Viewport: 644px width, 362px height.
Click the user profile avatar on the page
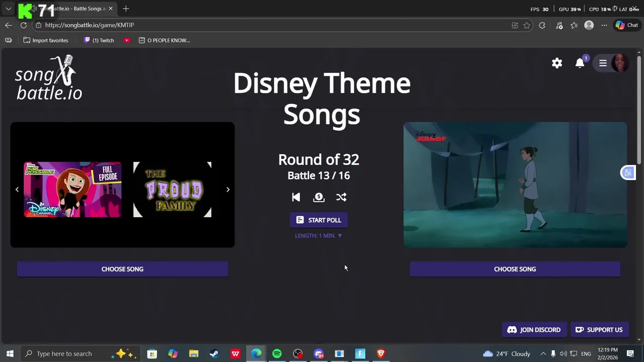(x=620, y=63)
